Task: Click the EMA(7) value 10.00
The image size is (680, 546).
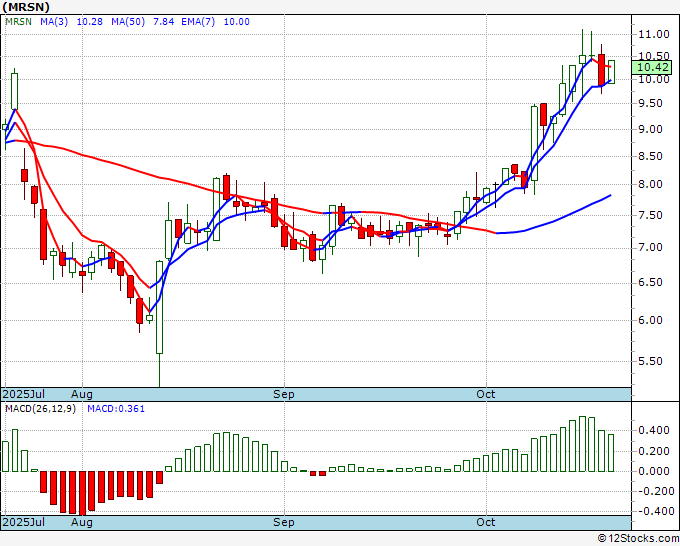Action: [236, 22]
